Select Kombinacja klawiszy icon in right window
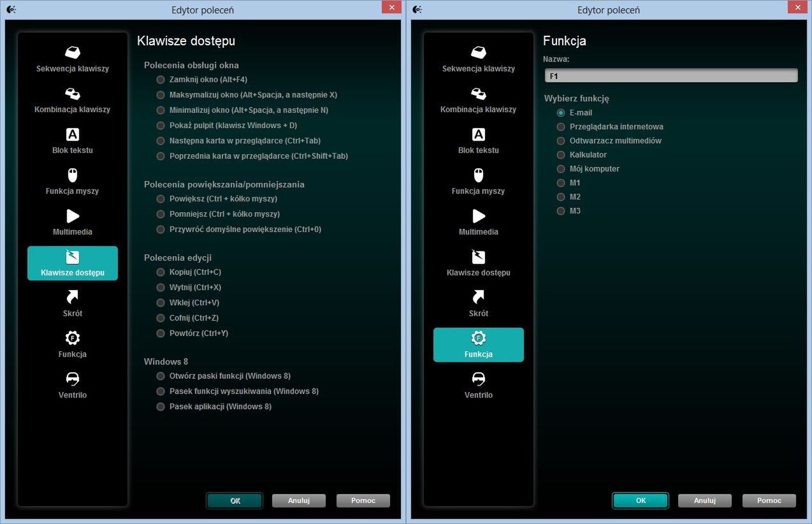 pyautogui.click(x=479, y=93)
